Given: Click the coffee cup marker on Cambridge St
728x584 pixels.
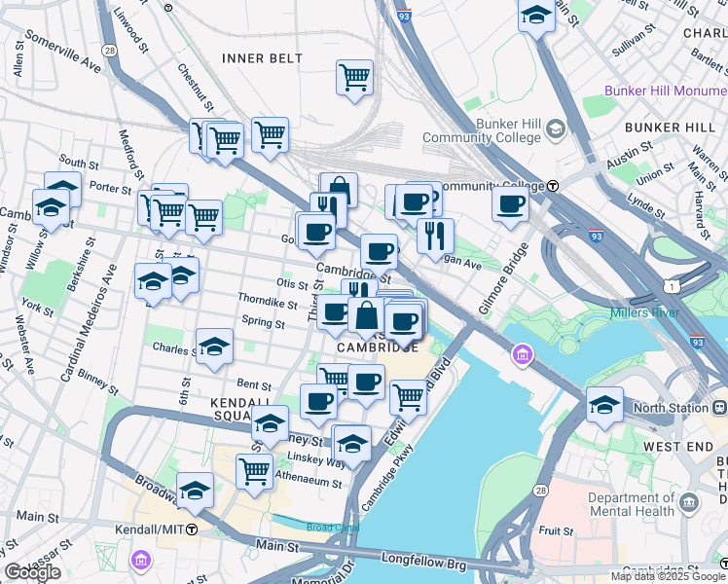Looking at the screenshot, I should [379, 252].
